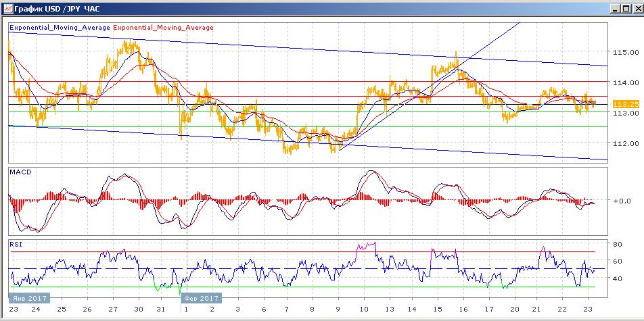Click the red Exponential_Moving_Average label
This screenshot has height=321, width=644.
(x=163, y=28)
